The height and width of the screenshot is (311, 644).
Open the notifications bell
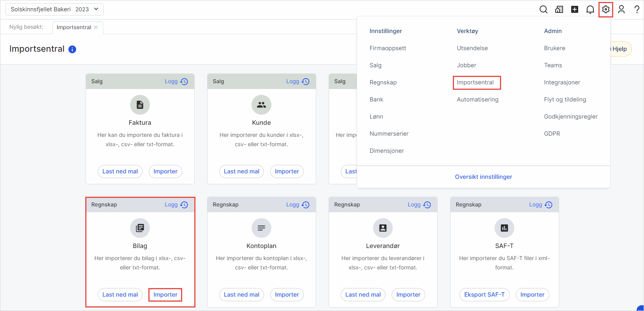point(590,9)
